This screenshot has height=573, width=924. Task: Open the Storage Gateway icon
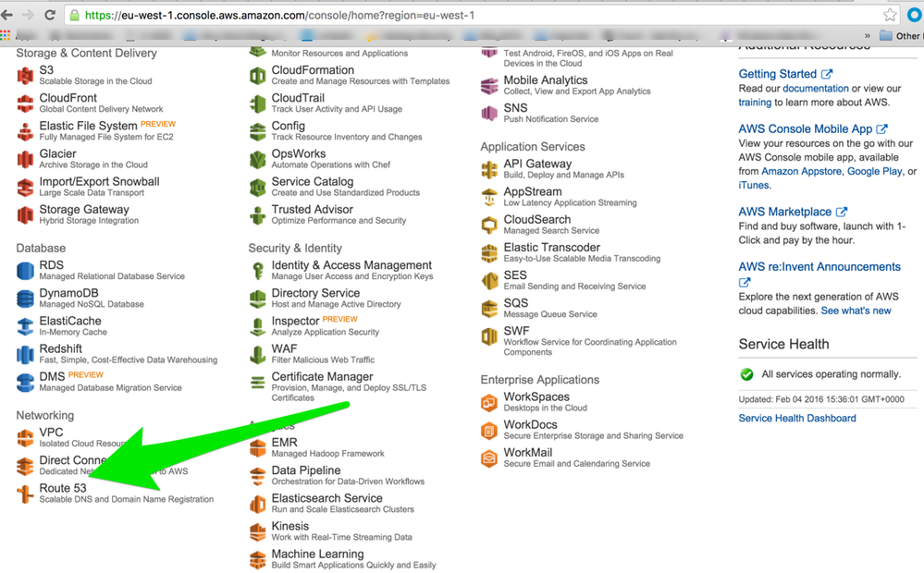tap(25, 215)
